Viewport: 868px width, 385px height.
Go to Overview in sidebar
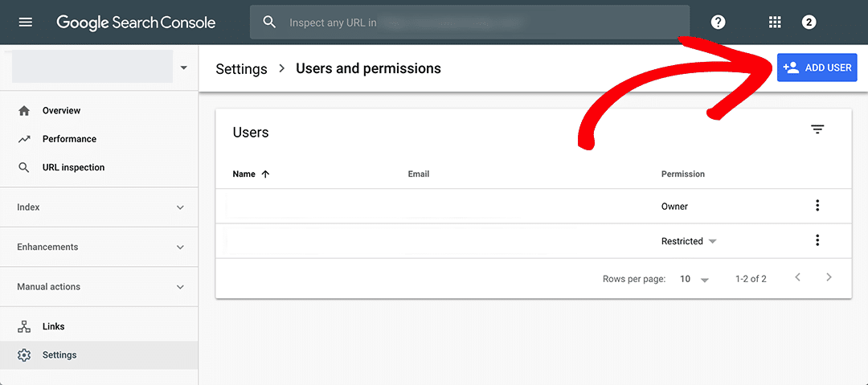[99, 111]
